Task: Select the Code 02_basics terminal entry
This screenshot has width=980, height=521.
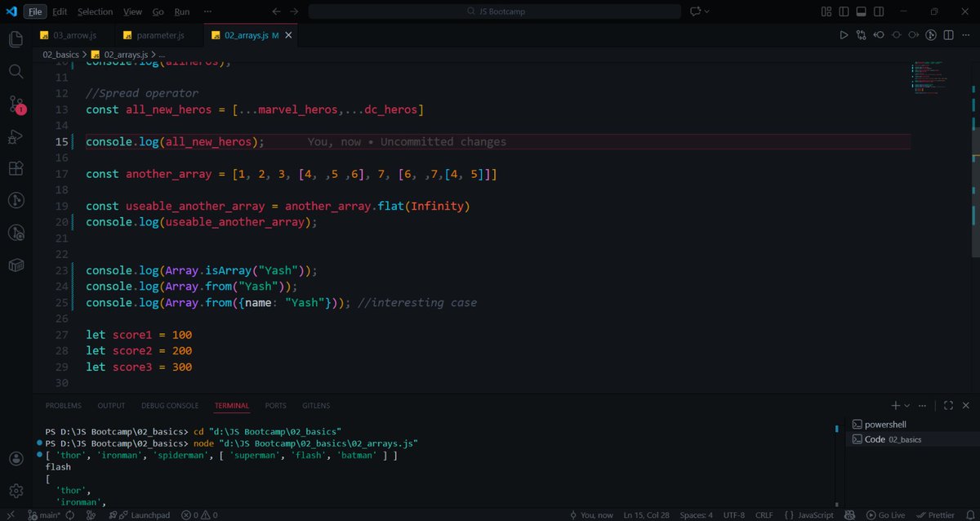Action: click(x=911, y=439)
